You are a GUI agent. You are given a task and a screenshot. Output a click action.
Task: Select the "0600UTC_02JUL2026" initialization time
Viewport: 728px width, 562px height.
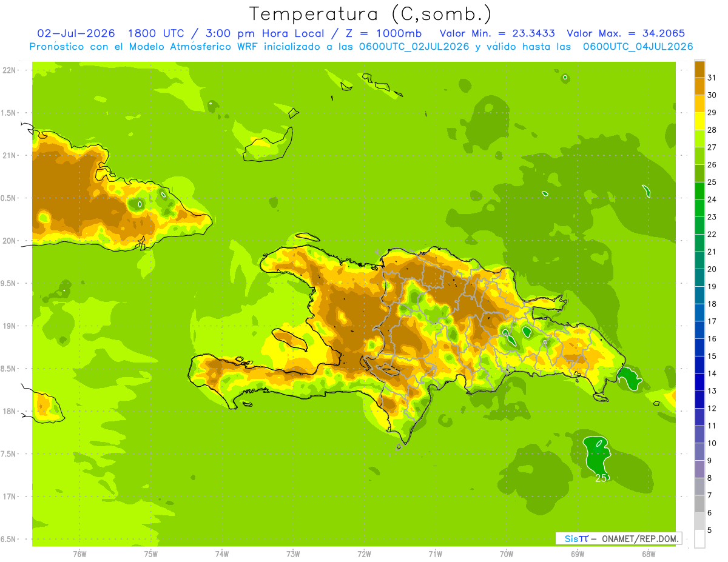tap(412, 47)
